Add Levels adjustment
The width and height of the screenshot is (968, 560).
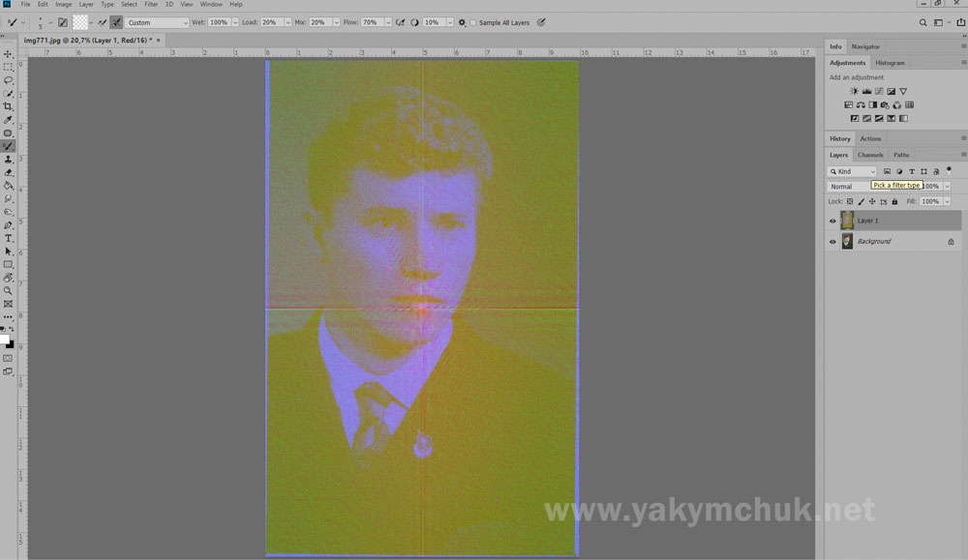[x=866, y=91]
